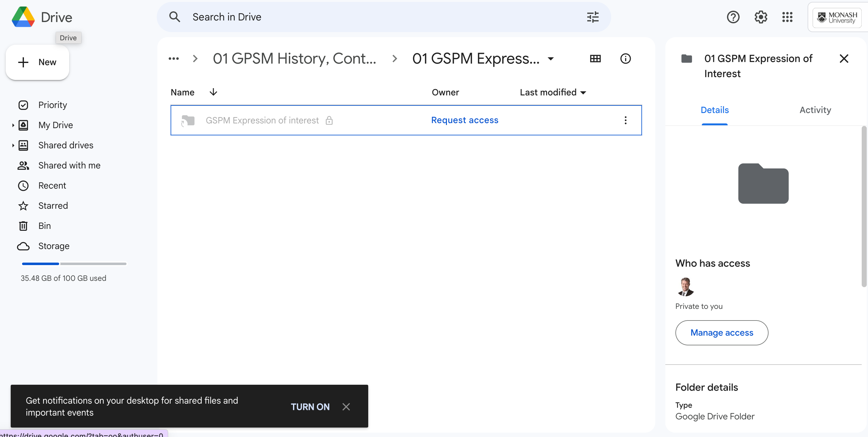Click the Bin trash icon

pyautogui.click(x=23, y=226)
